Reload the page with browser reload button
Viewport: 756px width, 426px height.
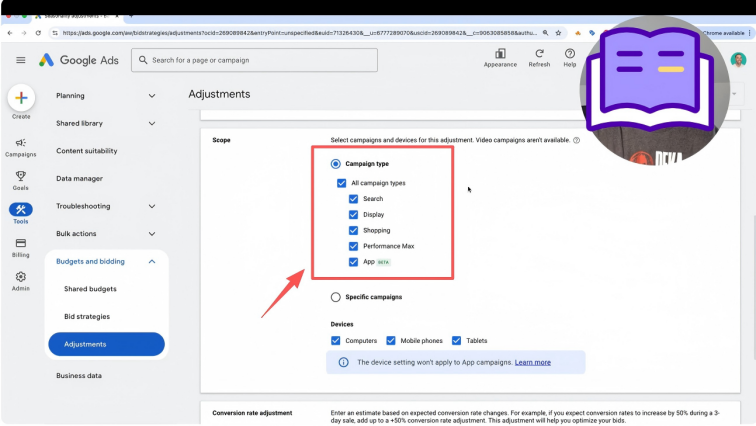point(38,33)
